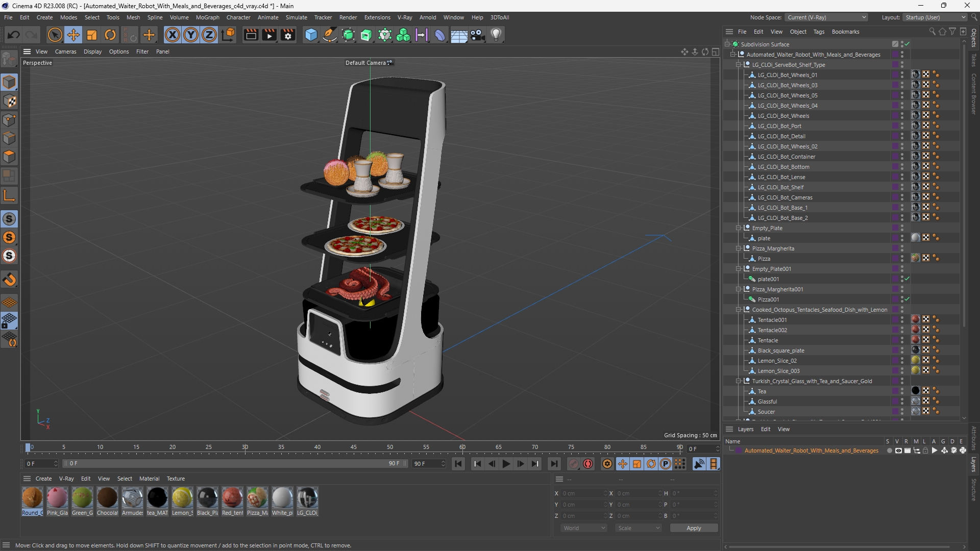The height and width of the screenshot is (551, 980).
Task: Open Object Manager Bookmarks
Action: [845, 32]
